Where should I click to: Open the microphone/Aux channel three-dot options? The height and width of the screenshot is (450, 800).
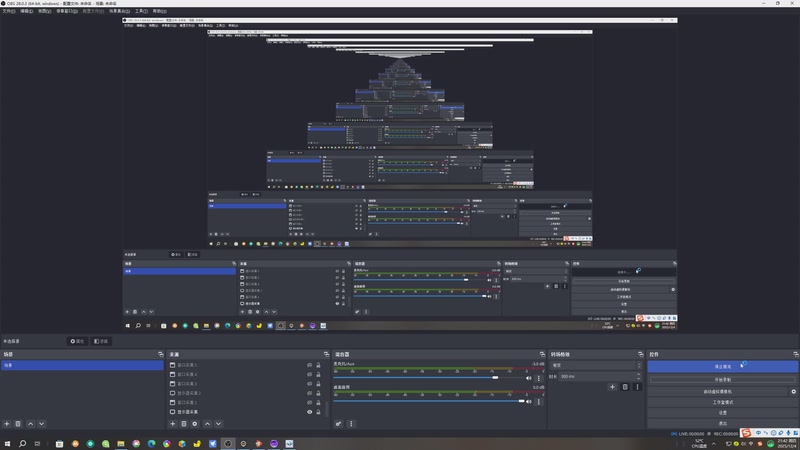538,378
